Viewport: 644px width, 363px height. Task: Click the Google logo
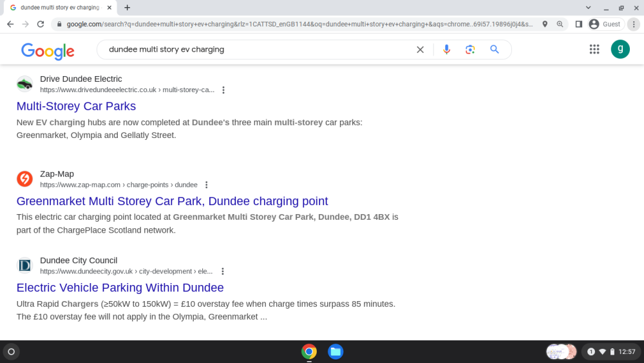pos(48,51)
